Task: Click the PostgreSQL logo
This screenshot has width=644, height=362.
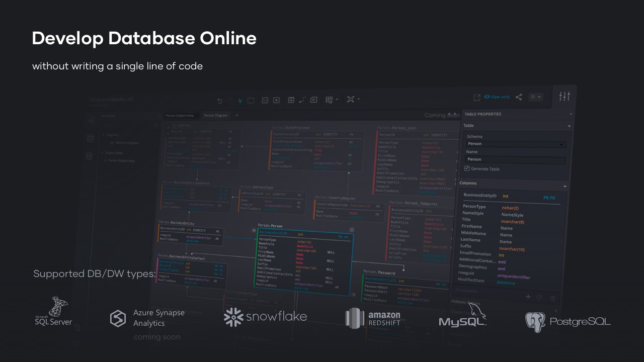Action: (568, 322)
